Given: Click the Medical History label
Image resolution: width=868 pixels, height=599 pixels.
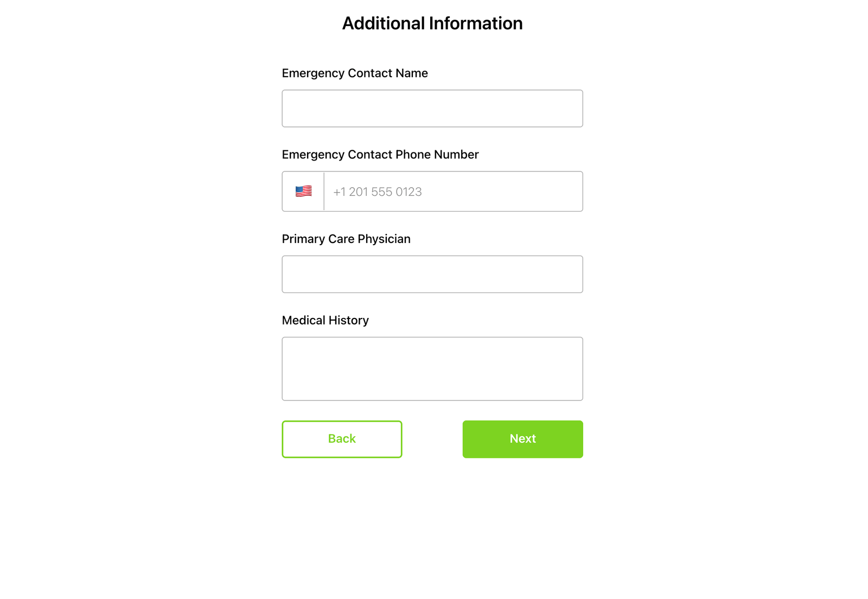Looking at the screenshot, I should click(324, 320).
